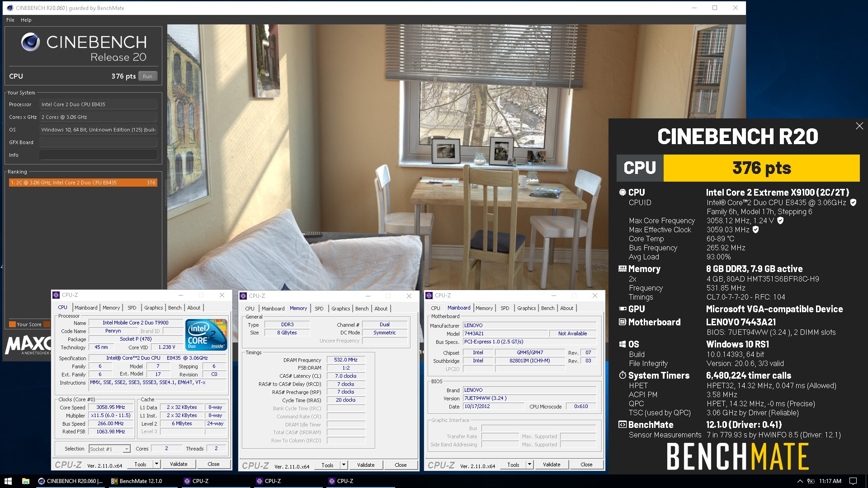Click the Windows OS icon in BenchMate panel

(x=622, y=344)
